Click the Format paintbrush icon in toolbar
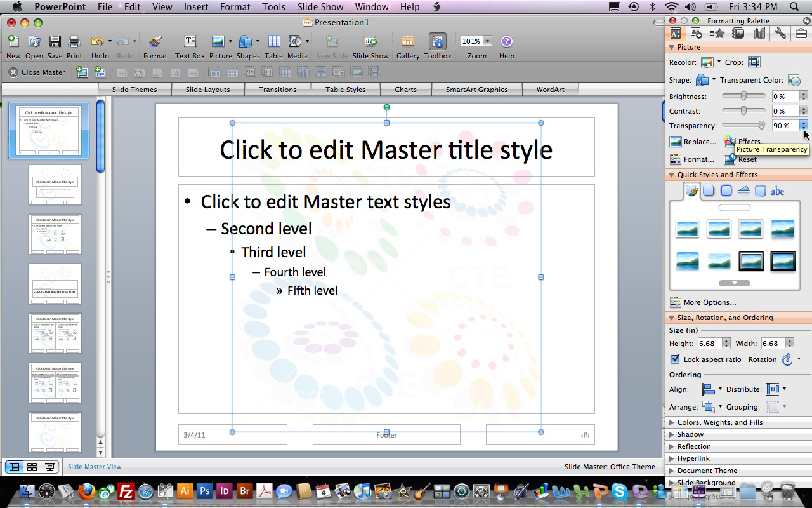The height and width of the screenshot is (508, 812). [x=155, y=42]
